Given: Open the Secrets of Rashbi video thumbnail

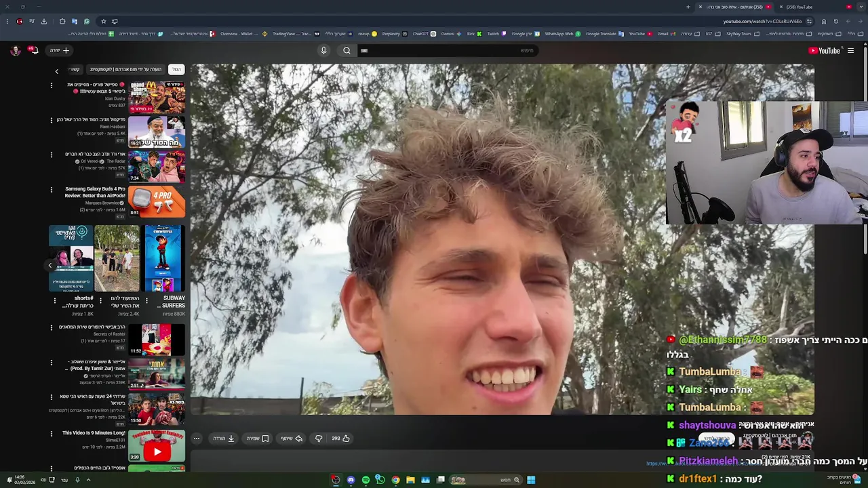Looking at the screenshot, I should click(157, 340).
